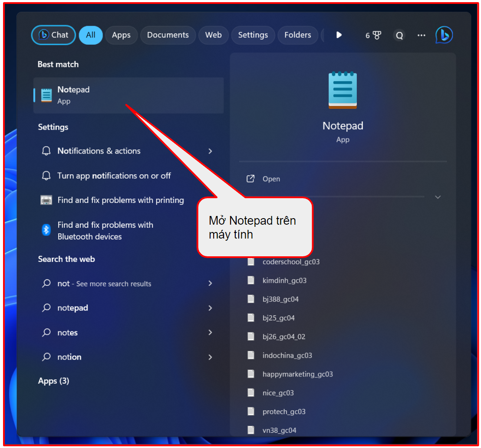Click the large Notepad icon in preview

343,91
